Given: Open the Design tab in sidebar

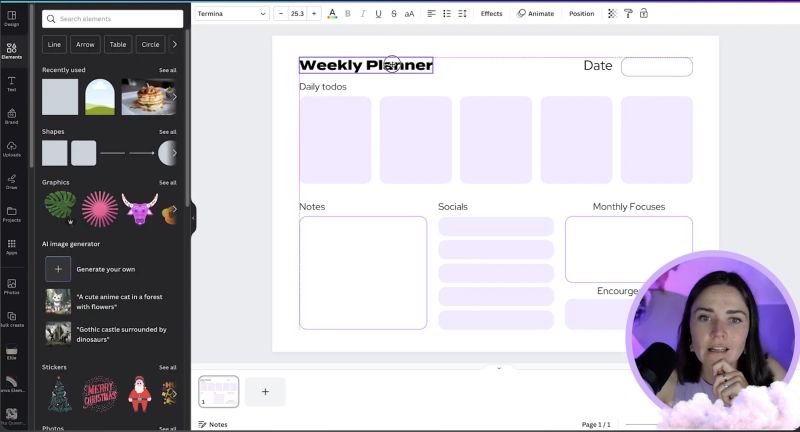Looking at the screenshot, I should pyautogui.click(x=12, y=18).
